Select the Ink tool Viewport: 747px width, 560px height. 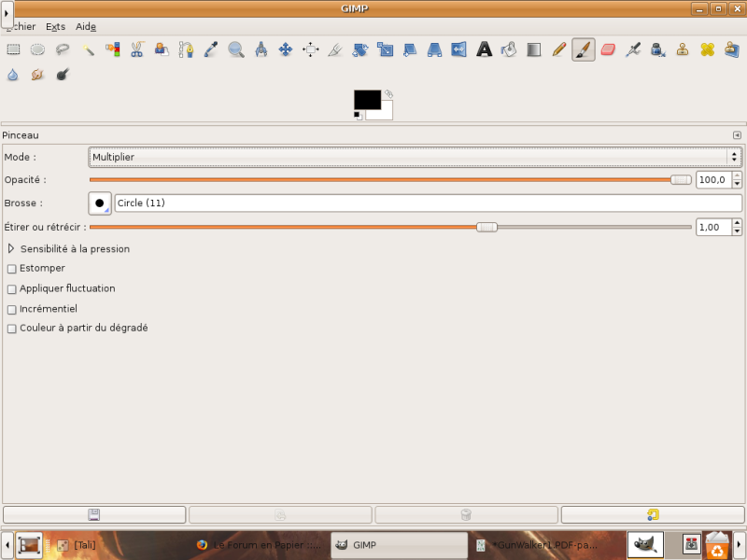(x=658, y=49)
